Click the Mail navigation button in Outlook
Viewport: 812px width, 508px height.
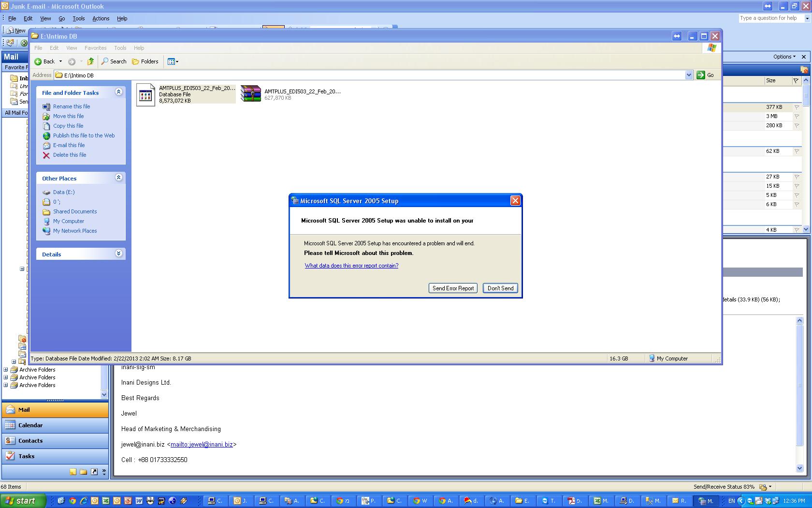click(x=55, y=410)
